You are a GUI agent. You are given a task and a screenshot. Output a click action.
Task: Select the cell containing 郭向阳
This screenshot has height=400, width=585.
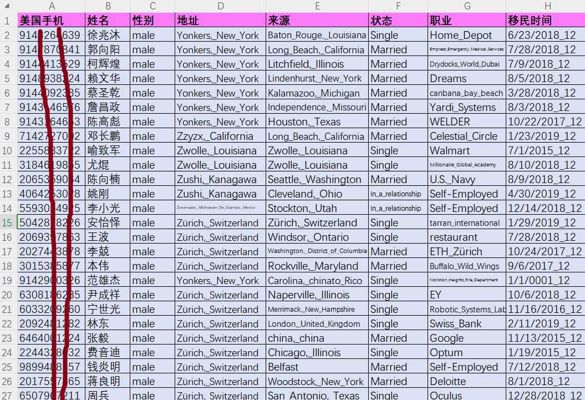pyautogui.click(x=108, y=50)
